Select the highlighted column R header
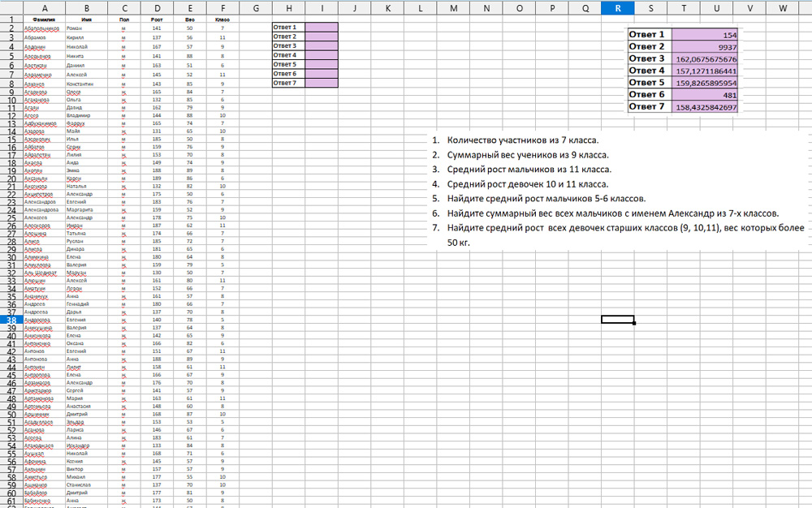The width and height of the screenshot is (812, 508). click(618, 7)
